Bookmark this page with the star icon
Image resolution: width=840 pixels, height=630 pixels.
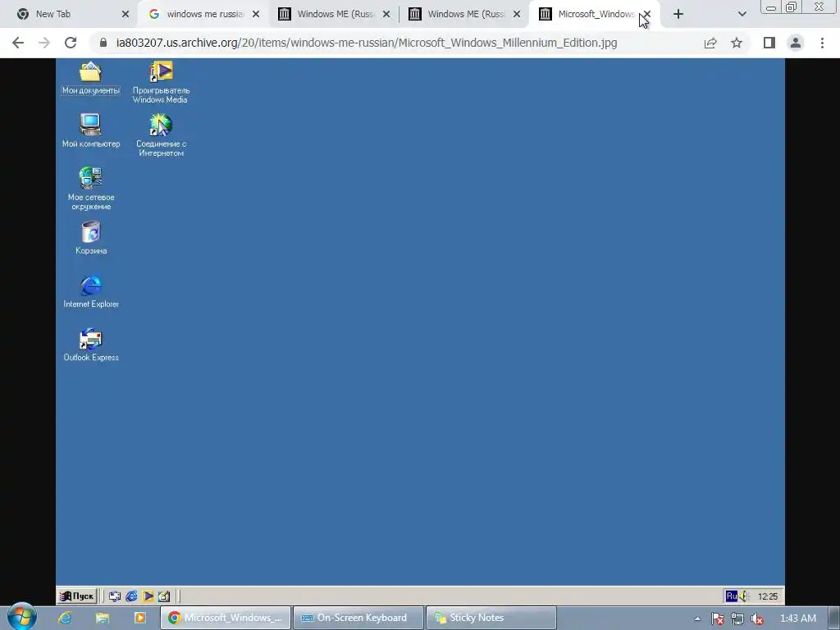(x=737, y=43)
